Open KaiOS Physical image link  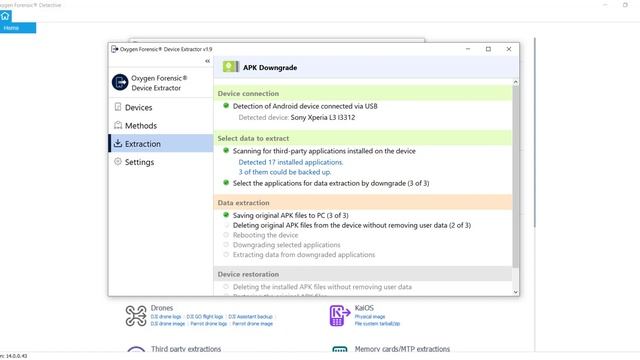(x=370, y=317)
